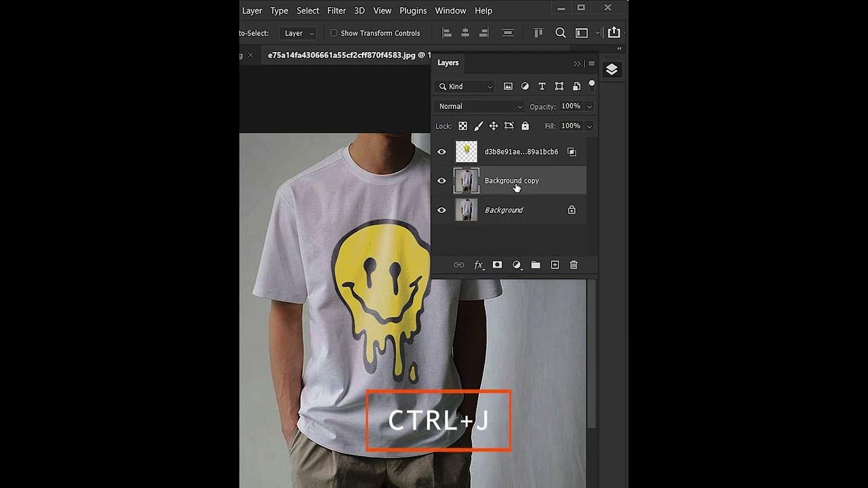The height and width of the screenshot is (488, 868).
Task: Click the Background copy layer name
Action: pyautogui.click(x=511, y=181)
